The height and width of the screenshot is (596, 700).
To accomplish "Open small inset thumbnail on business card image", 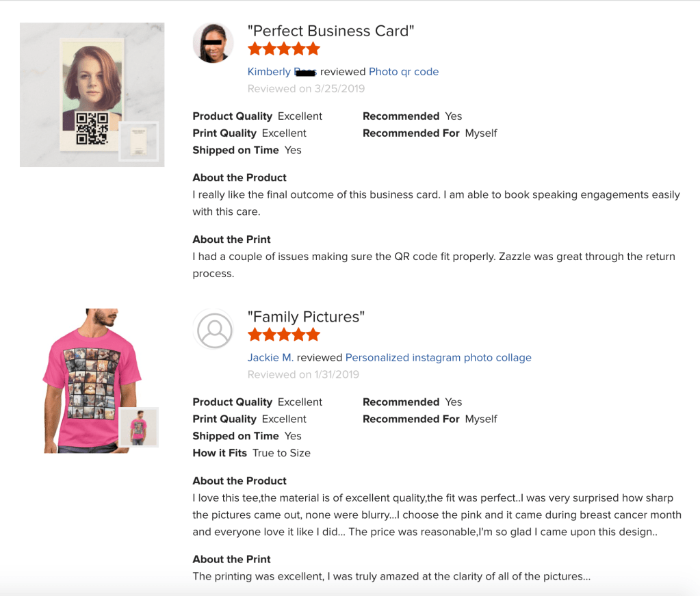I will [x=139, y=141].
